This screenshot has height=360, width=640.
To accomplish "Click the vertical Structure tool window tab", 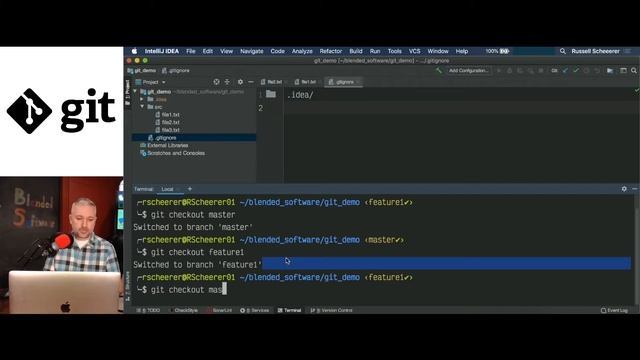I will click(128, 286).
